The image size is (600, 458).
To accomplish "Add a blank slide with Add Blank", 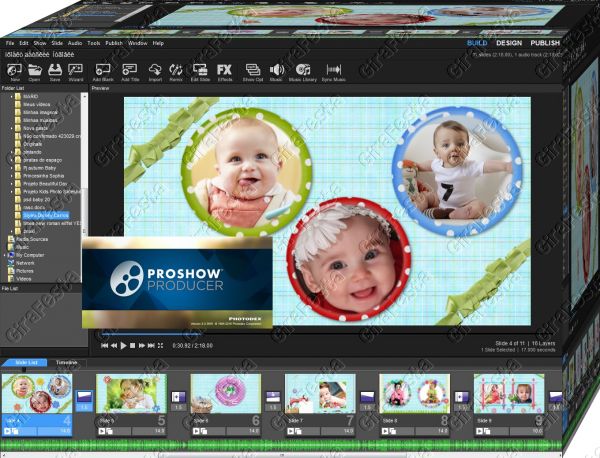I will click(x=103, y=72).
